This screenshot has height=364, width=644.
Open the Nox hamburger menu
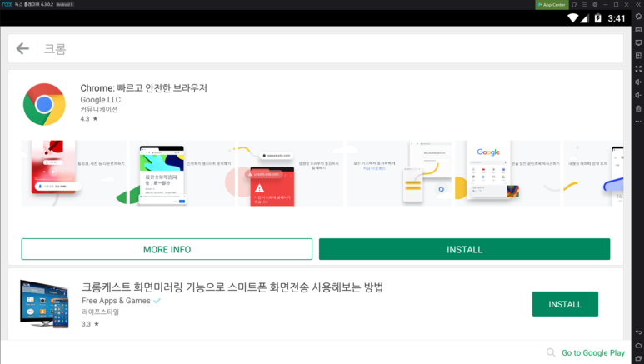coord(585,4)
